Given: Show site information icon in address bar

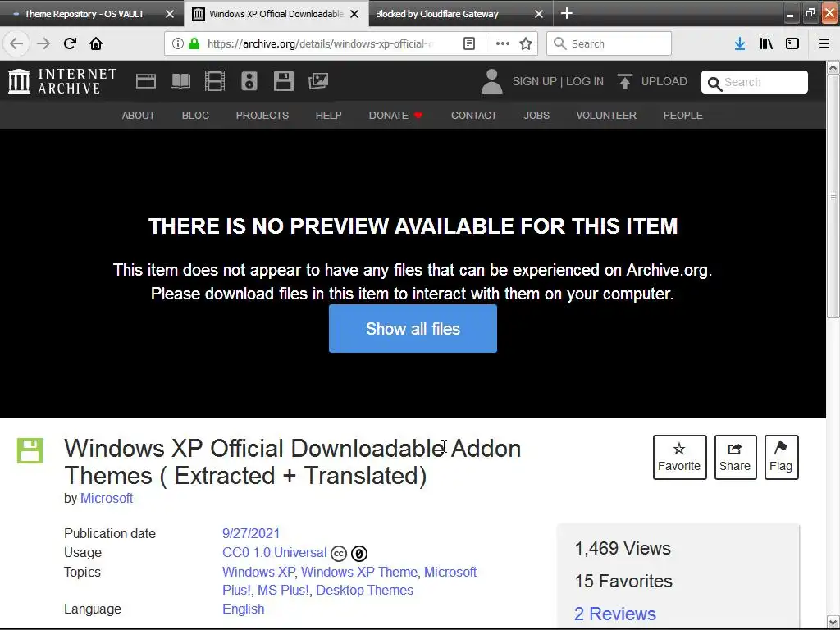Looking at the screenshot, I should pyautogui.click(x=177, y=44).
